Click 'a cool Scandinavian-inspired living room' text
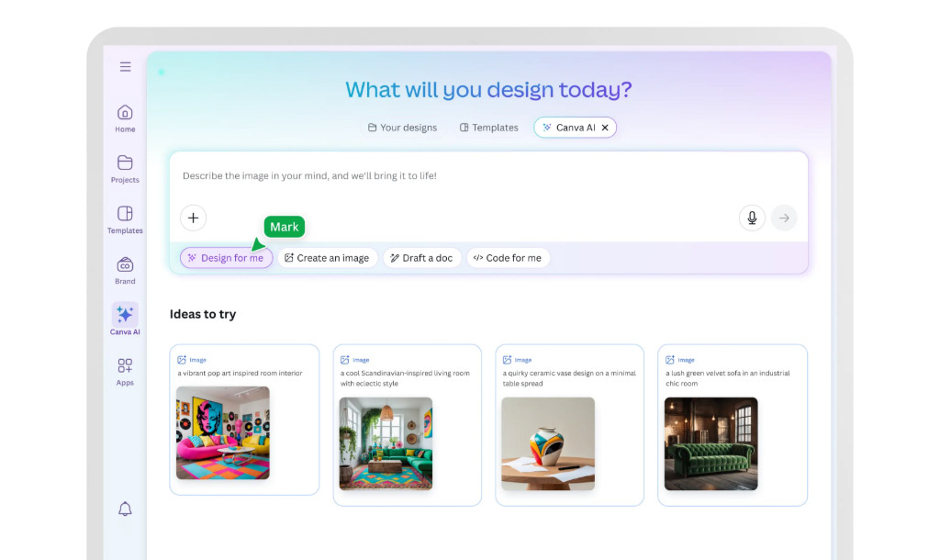The width and height of the screenshot is (940, 560). click(405, 373)
